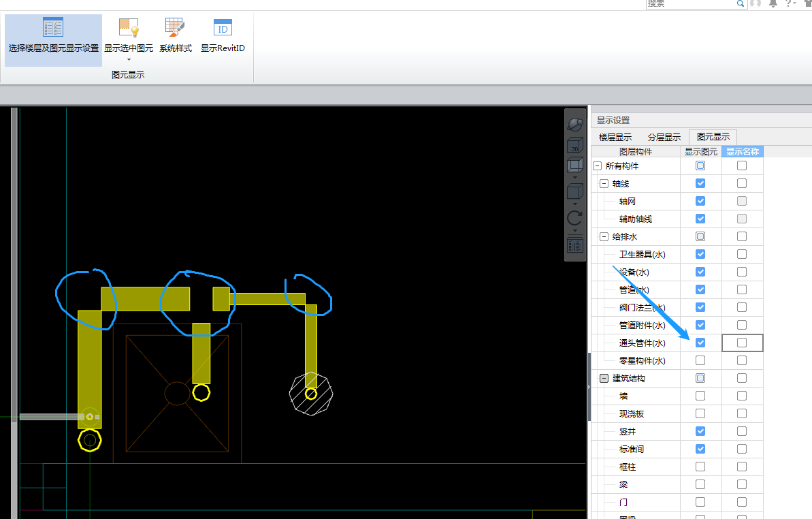This screenshot has width=812, height=519.
Task: Open 选择楼层及图元显示设置 tool
Action: pos(53,40)
